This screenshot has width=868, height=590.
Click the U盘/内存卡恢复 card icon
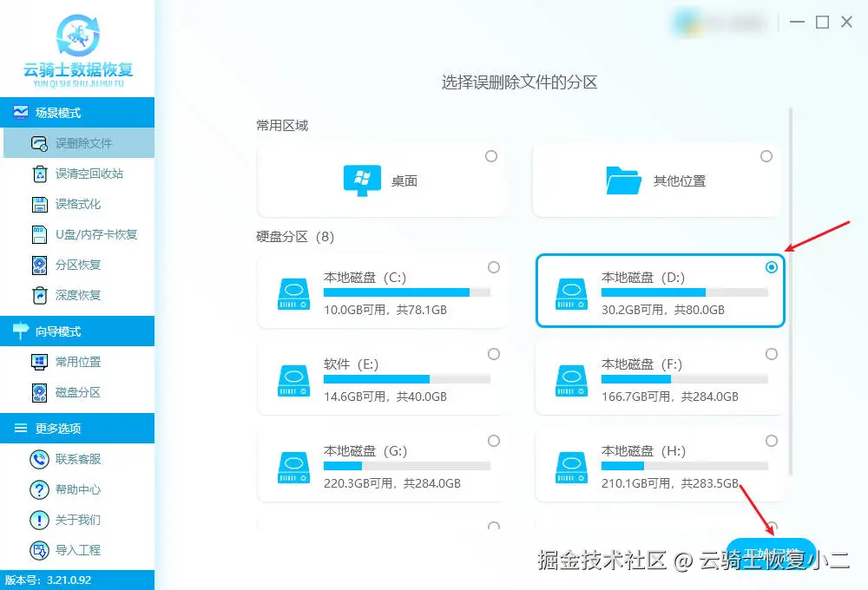coord(39,234)
